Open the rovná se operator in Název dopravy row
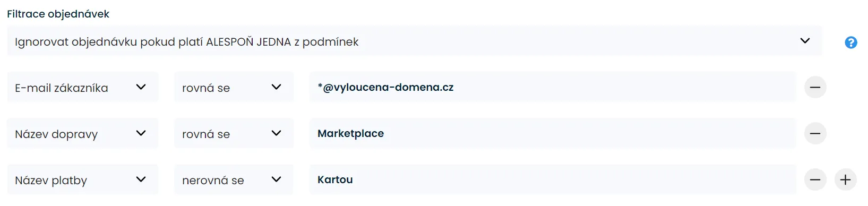 [x=234, y=133]
